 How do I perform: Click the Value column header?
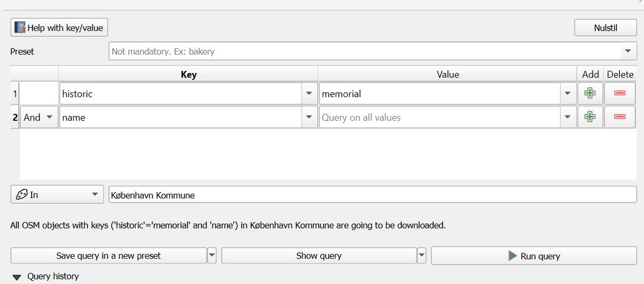coord(448,75)
